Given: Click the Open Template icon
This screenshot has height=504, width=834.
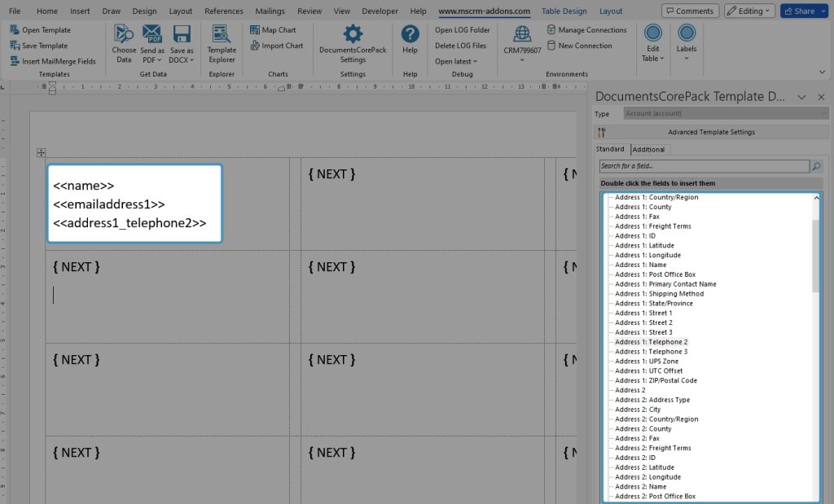Looking at the screenshot, I should click(x=15, y=30).
